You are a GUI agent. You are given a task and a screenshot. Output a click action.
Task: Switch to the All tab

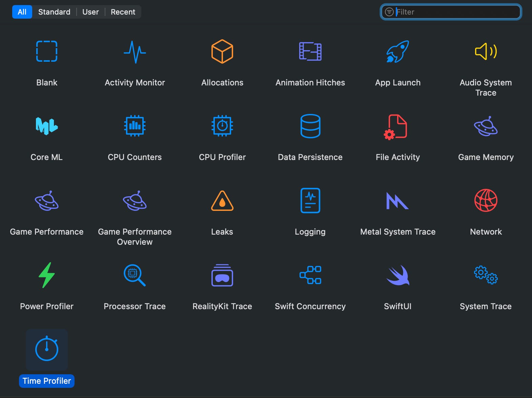click(22, 12)
